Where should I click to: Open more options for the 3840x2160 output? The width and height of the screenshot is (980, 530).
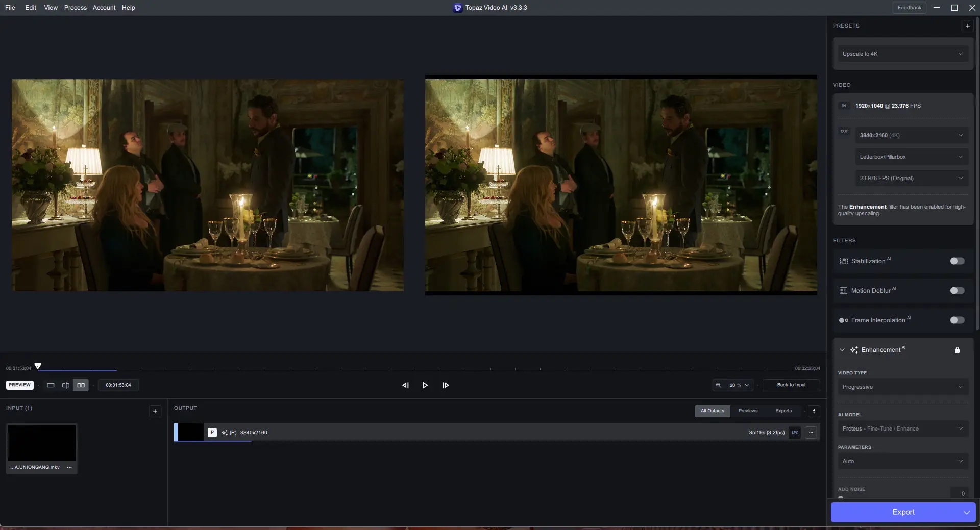pos(811,433)
